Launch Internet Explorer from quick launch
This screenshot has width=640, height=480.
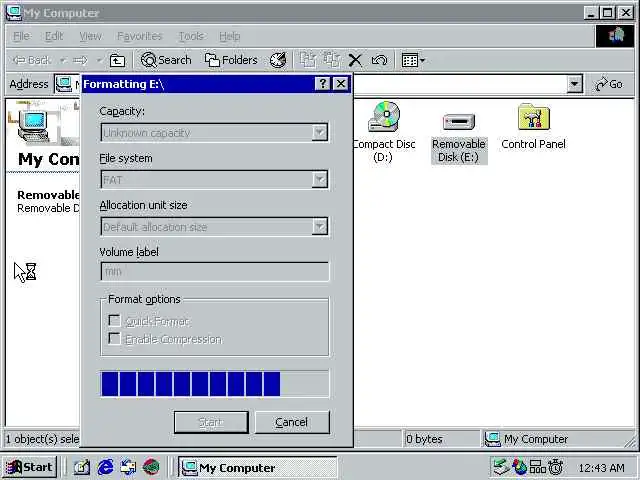tap(105, 467)
